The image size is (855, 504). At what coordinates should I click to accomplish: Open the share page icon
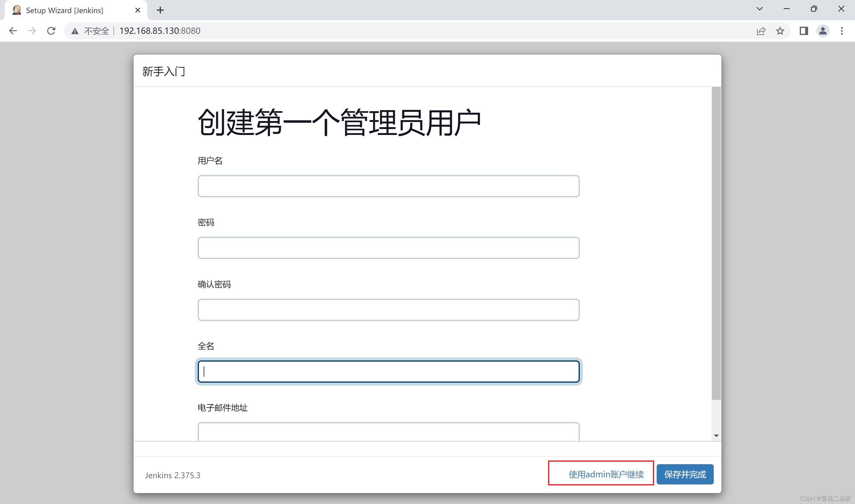pos(761,31)
